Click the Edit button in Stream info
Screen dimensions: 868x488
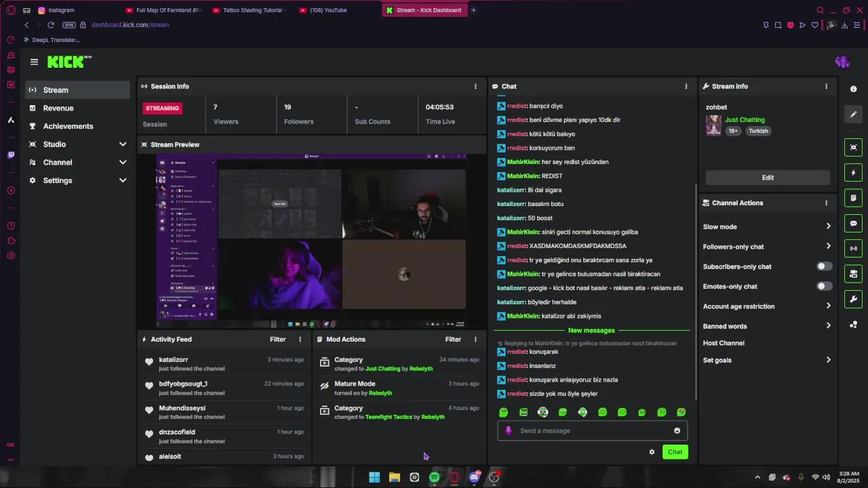(768, 178)
